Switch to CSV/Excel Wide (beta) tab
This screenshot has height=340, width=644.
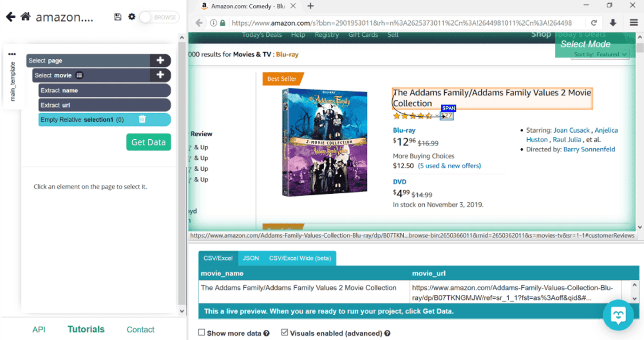[x=300, y=258]
